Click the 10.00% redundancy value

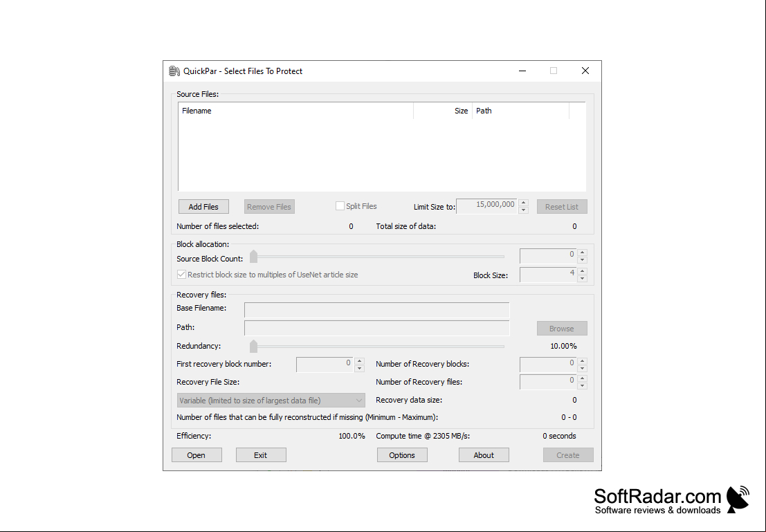point(563,346)
